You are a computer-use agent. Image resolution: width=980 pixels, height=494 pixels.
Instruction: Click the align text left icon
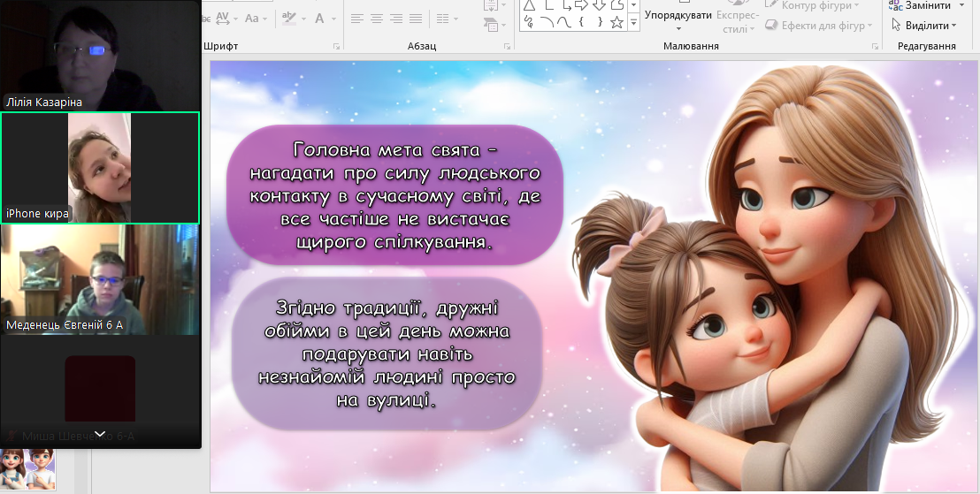pos(357,19)
